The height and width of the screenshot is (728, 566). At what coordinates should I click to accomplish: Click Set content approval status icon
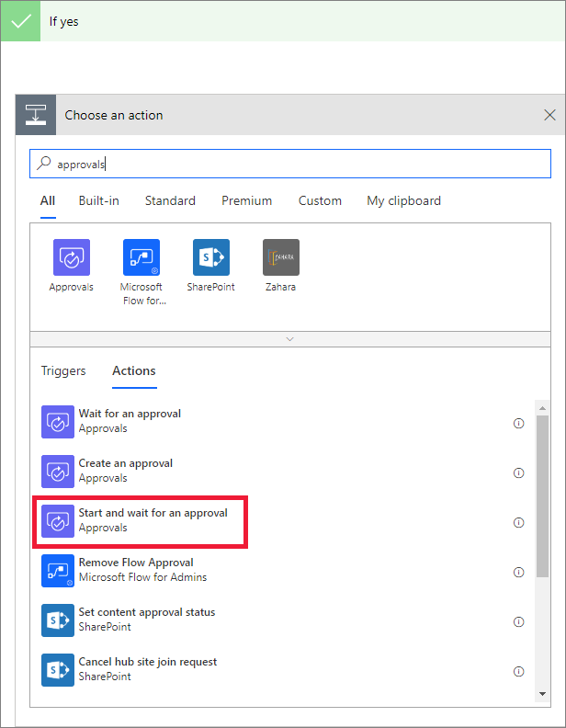(58, 620)
